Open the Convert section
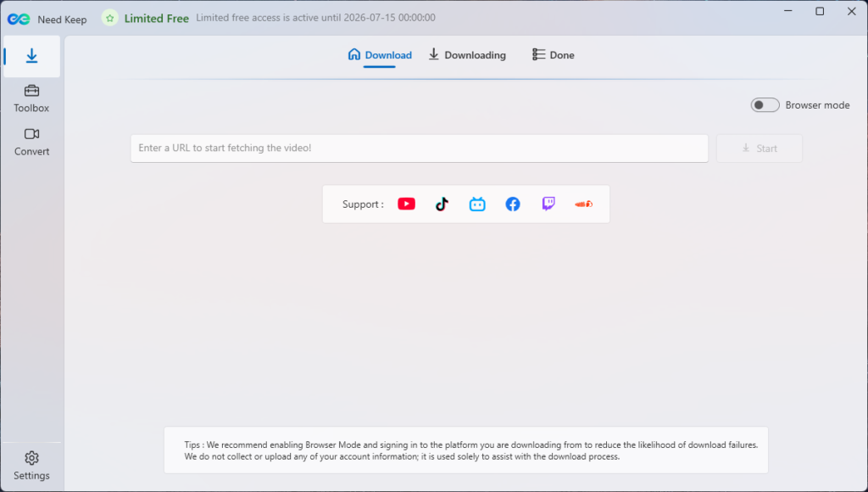 tap(31, 143)
